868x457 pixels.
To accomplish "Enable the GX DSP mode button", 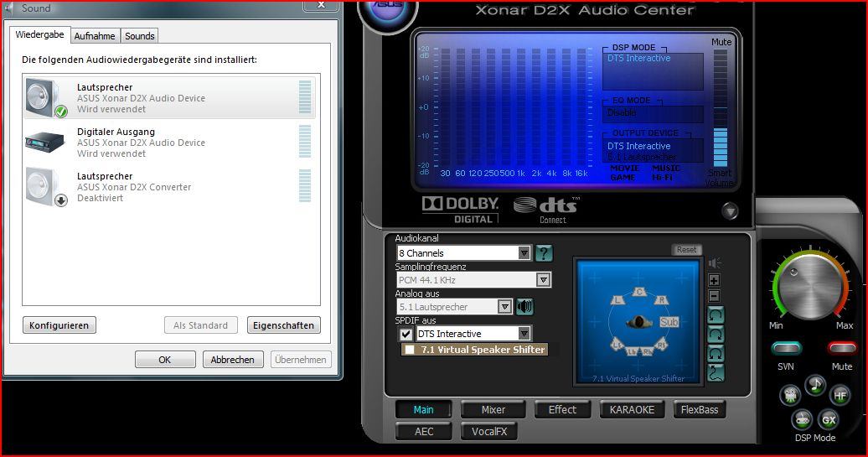I will (x=828, y=419).
